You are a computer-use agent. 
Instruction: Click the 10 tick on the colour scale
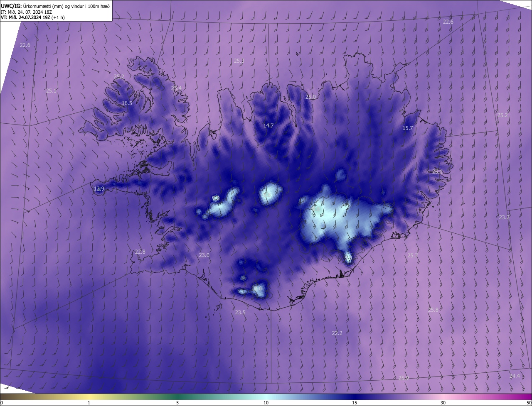[x=266, y=403]
